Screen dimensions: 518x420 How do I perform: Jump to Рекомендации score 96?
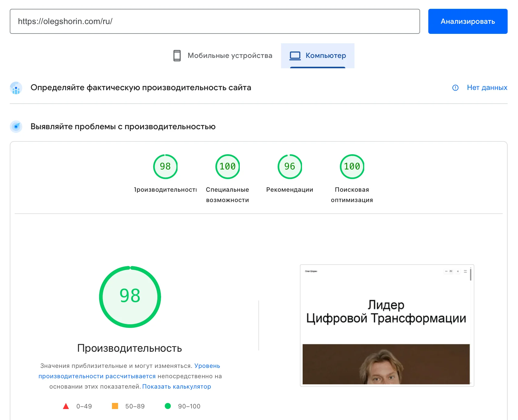(x=290, y=166)
